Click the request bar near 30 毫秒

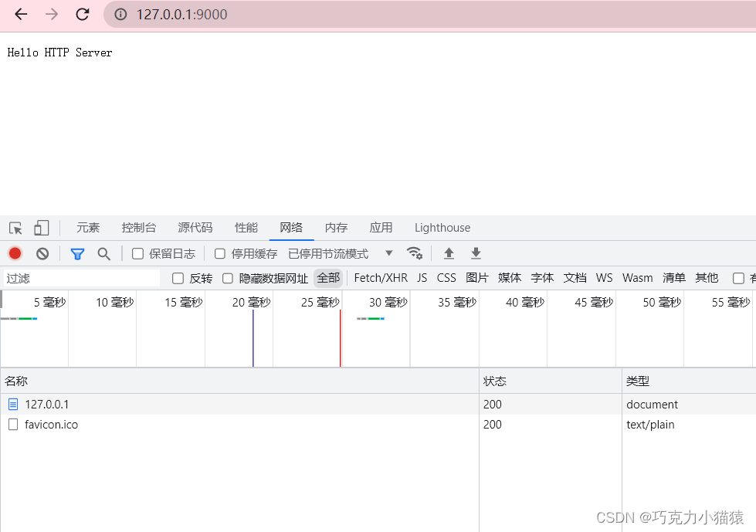pos(371,319)
